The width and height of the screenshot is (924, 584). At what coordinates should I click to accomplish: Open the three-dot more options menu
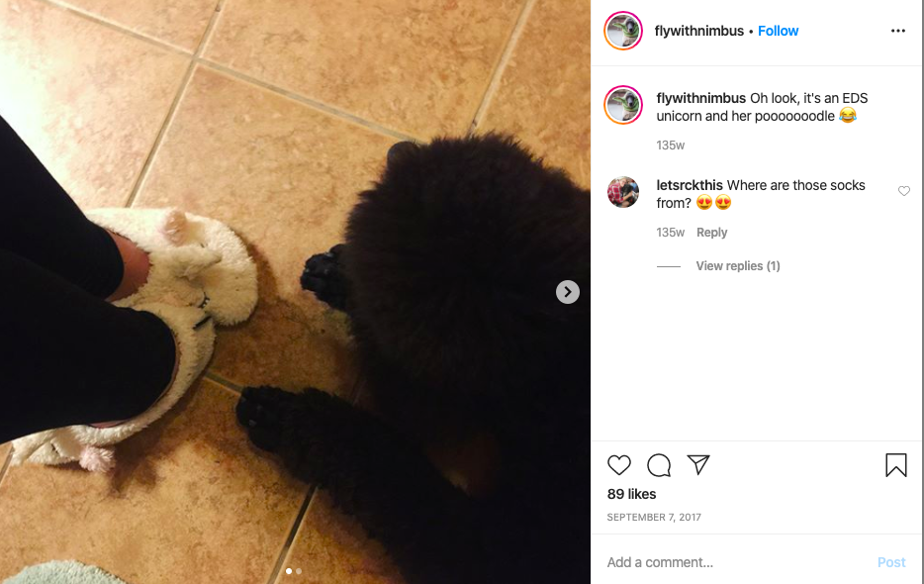[x=898, y=31]
